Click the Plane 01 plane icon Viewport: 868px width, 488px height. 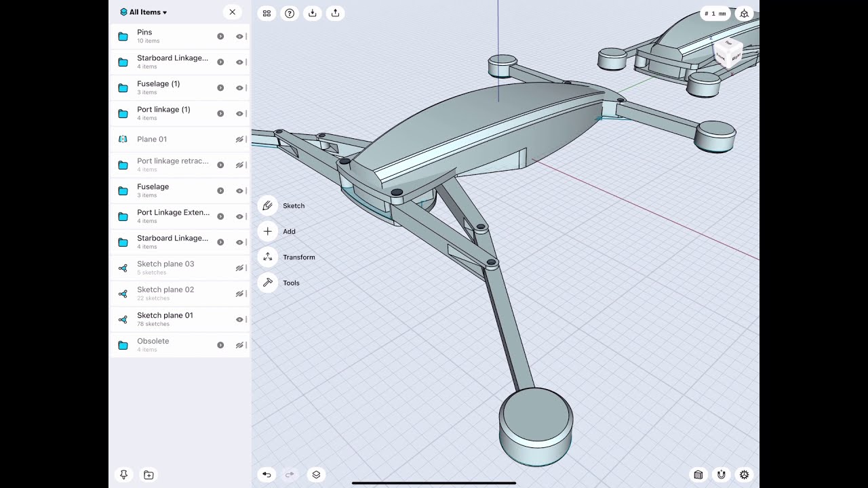[x=123, y=139]
